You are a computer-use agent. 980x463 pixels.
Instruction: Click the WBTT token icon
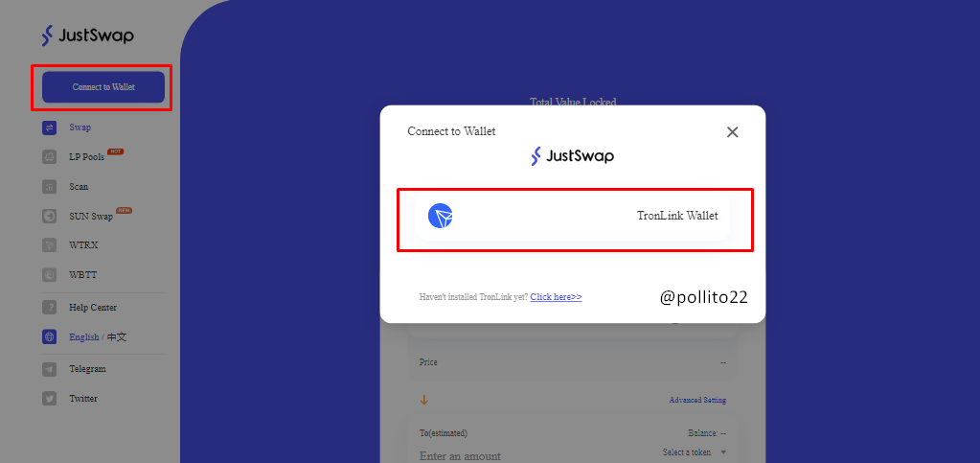coord(50,275)
